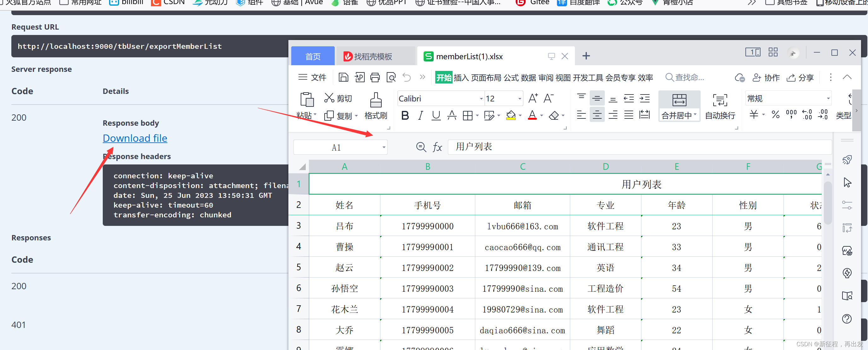Click the zoom magnifier beside fx
Viewport: 868px width, 350px height.
(421, 147)
